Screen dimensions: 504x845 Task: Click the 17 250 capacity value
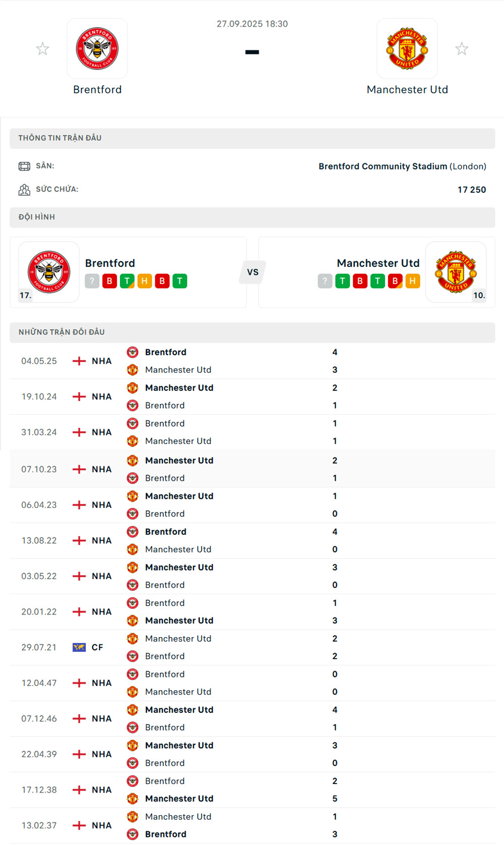point(472,190)
